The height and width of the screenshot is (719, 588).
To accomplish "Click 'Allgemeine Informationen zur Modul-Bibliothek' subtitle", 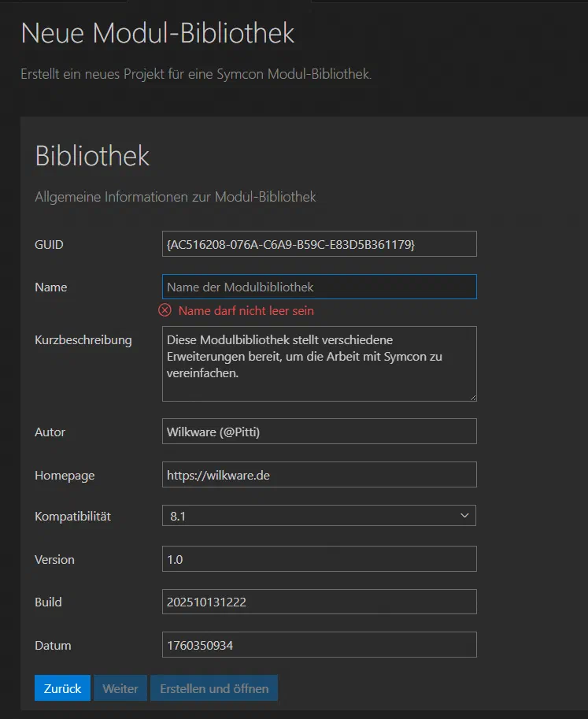I will click(x=176, y=197).
